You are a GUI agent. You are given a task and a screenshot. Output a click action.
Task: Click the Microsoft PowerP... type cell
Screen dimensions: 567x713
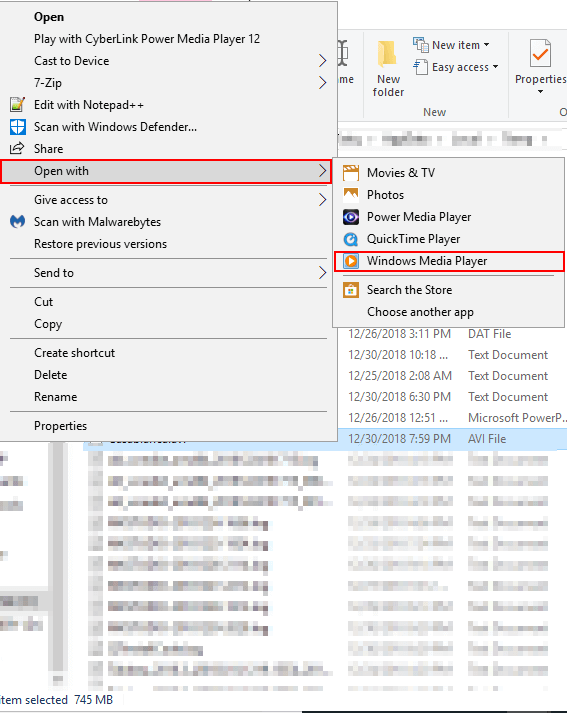coord(517,417)
